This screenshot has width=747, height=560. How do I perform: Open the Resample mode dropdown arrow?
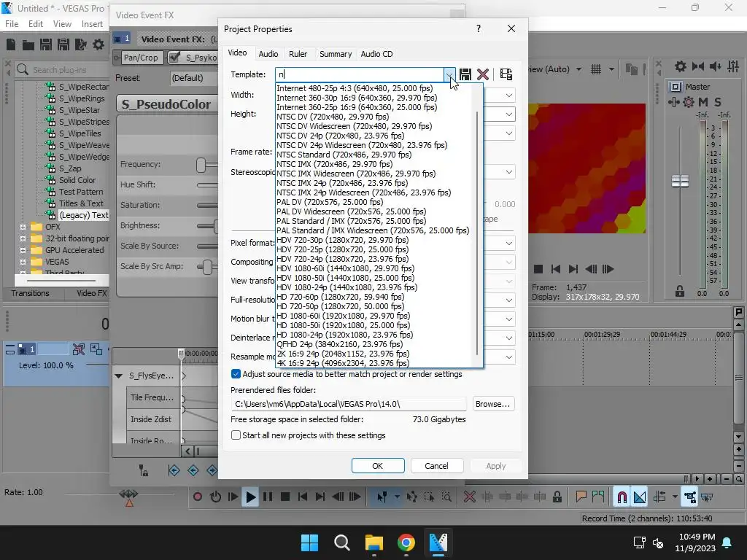(x=508, y=357)
